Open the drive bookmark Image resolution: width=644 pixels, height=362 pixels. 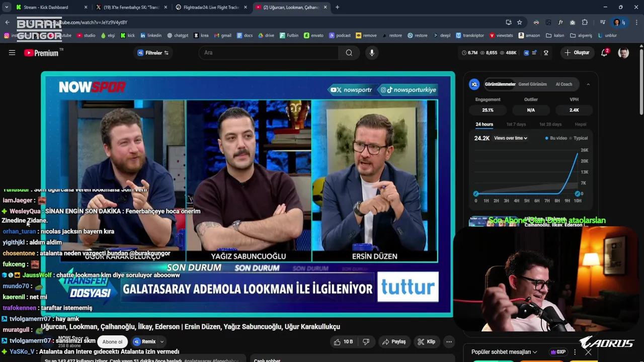(266, 35)
